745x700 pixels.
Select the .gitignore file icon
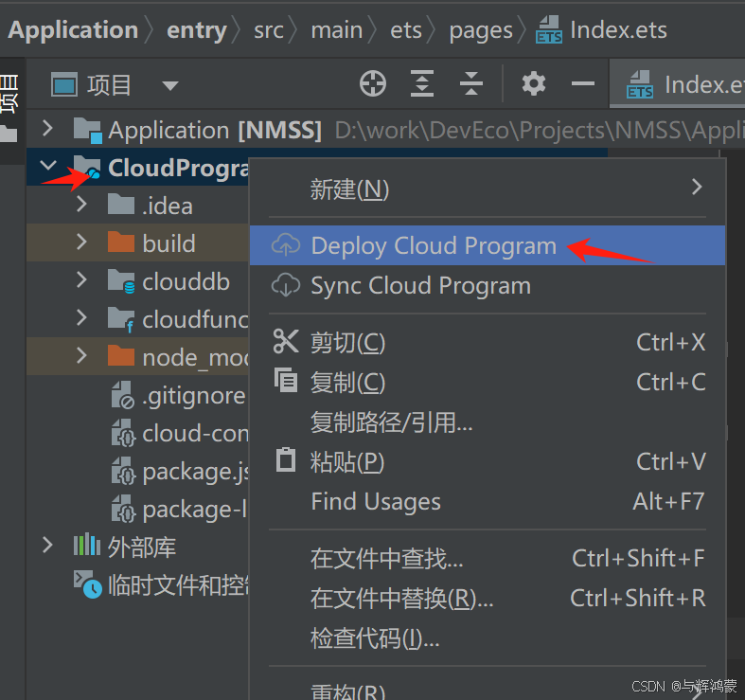point(123,395)
